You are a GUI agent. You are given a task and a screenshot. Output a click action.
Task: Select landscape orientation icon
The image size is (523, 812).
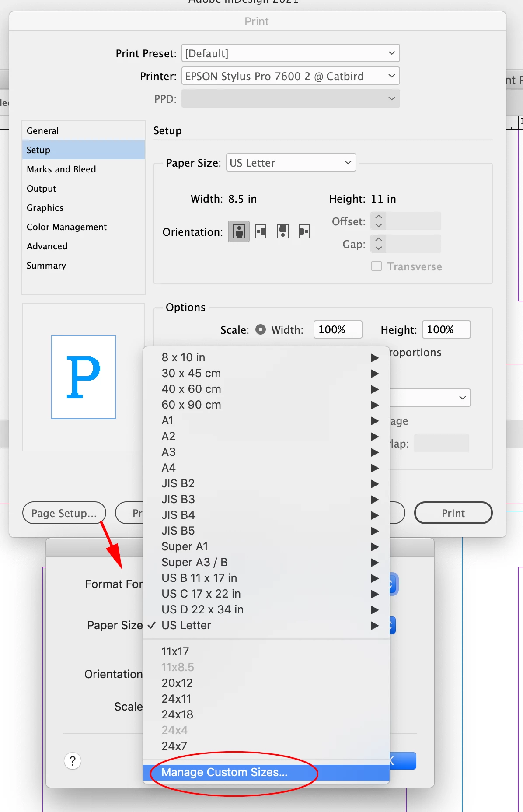(261, 231)
